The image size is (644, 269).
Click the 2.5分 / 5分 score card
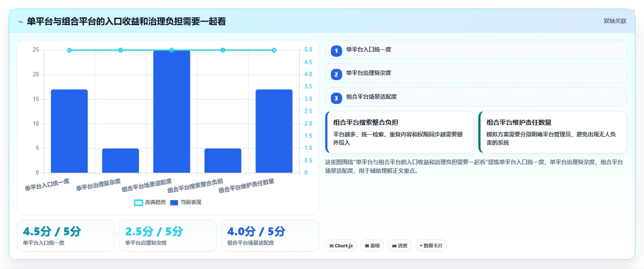[168, 236]
